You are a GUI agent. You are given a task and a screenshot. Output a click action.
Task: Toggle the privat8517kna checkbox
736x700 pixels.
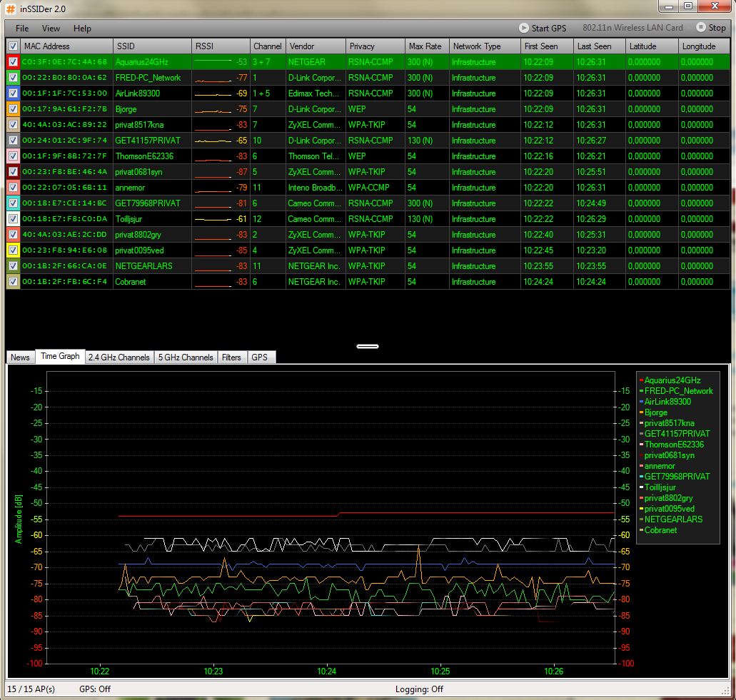(13, 125)
